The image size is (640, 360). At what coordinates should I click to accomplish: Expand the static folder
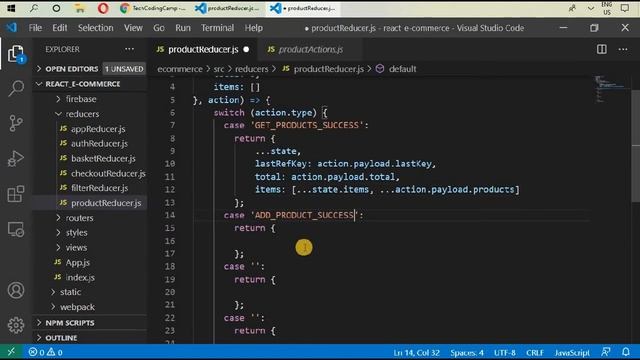pos(70,292)
